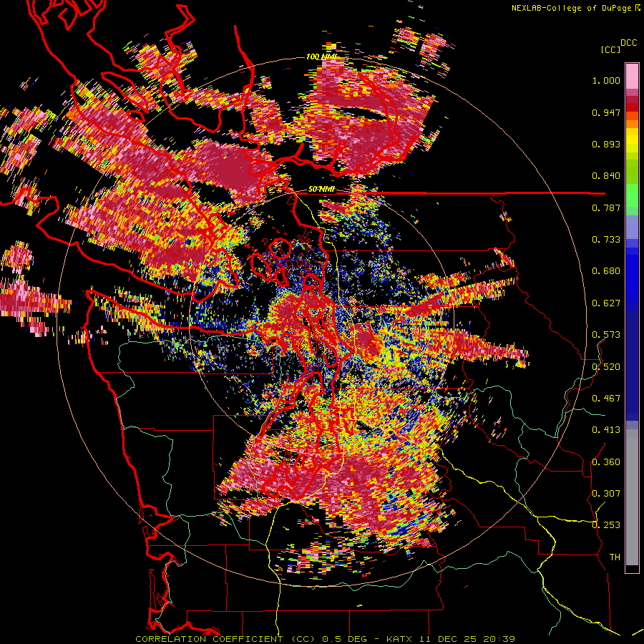Select the 0.520 scale value

point(606,367)
